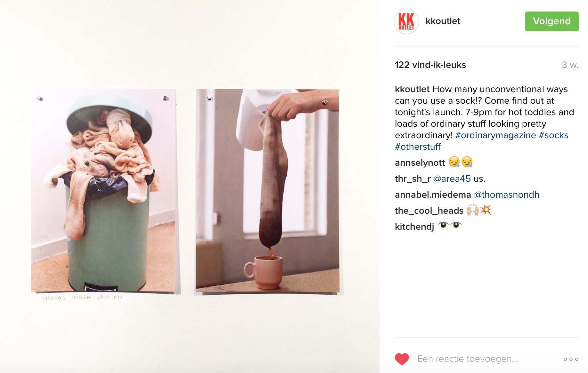Open the #socks hashtag link
The width and height of the screenshot is (588, 373).
(553, 135)
